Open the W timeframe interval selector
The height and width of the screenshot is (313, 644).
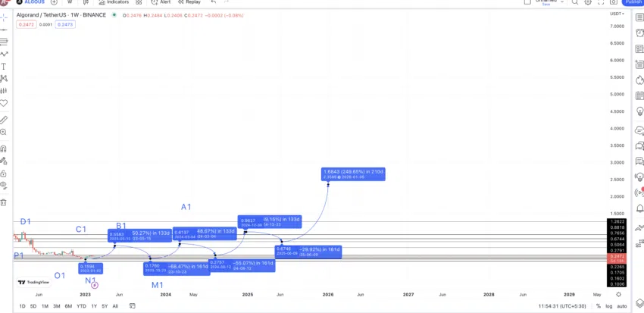tap(70, 2)
